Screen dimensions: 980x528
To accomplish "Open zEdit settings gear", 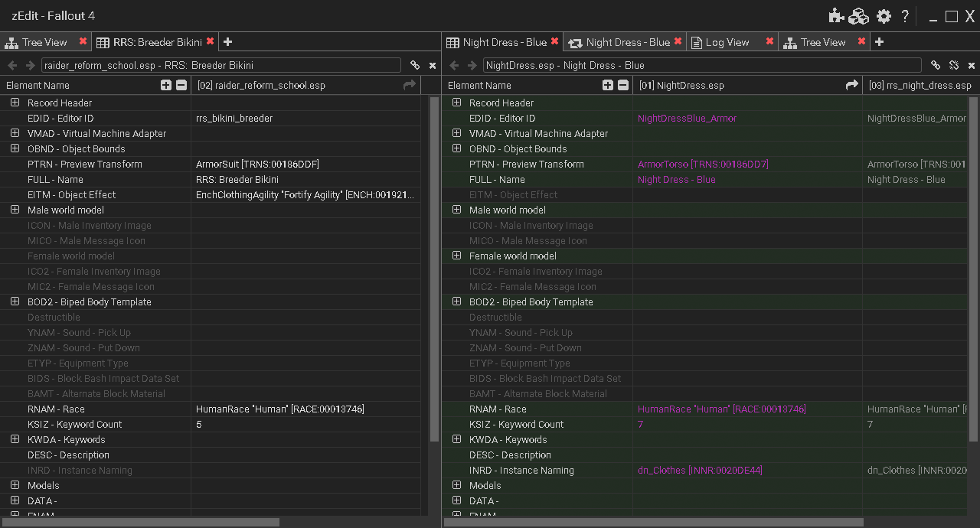I will 884,16.
